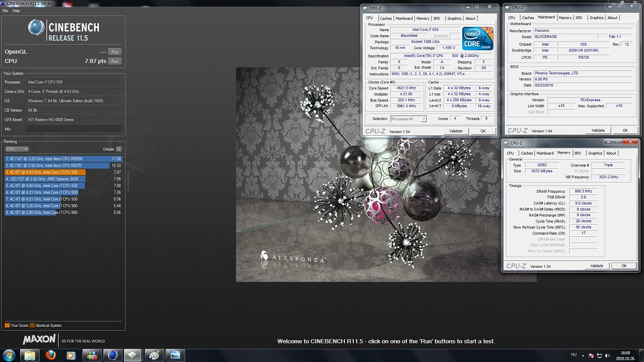Click the rendered AIXSPONZA scene image
Image resolution: width=644 pixels, height=362 pixels.
[386, 174]
